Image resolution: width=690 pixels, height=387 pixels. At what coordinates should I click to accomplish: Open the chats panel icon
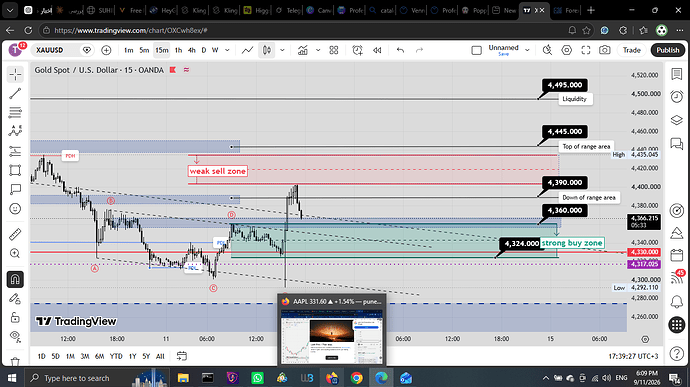point(676,144)
